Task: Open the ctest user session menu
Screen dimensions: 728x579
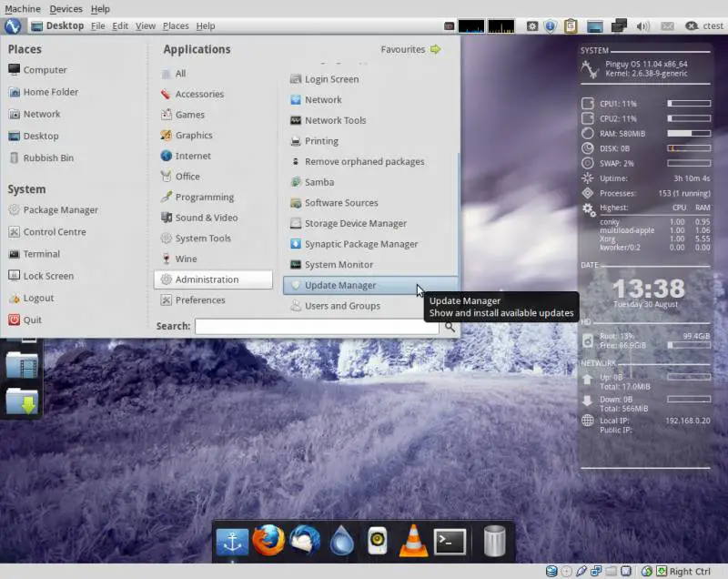Action: pos(704,26)
